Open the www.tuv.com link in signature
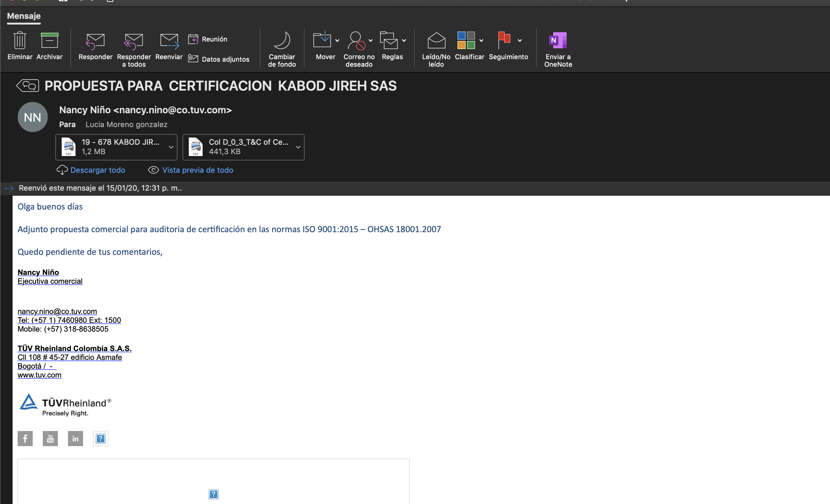 coord(39,375)
